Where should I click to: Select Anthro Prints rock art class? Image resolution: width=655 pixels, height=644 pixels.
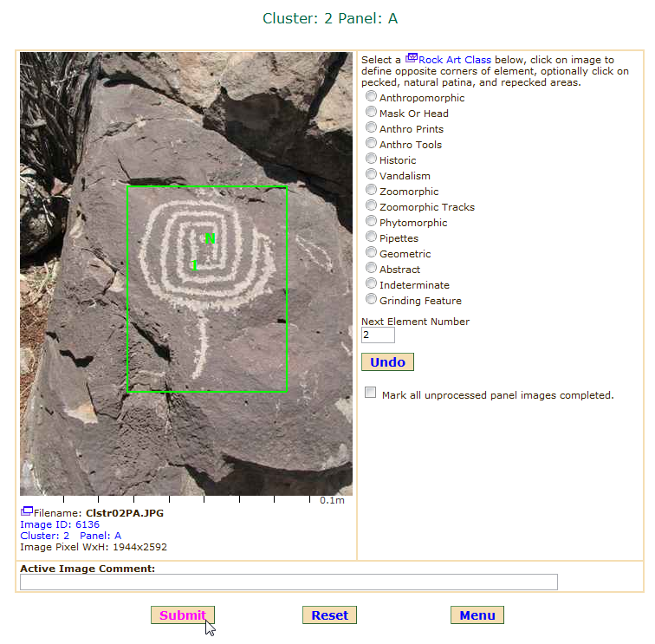[372, 128]
